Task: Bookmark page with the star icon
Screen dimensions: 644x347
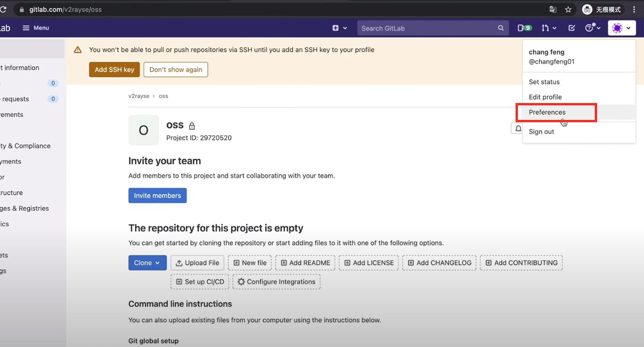Action: click(568, 9)
